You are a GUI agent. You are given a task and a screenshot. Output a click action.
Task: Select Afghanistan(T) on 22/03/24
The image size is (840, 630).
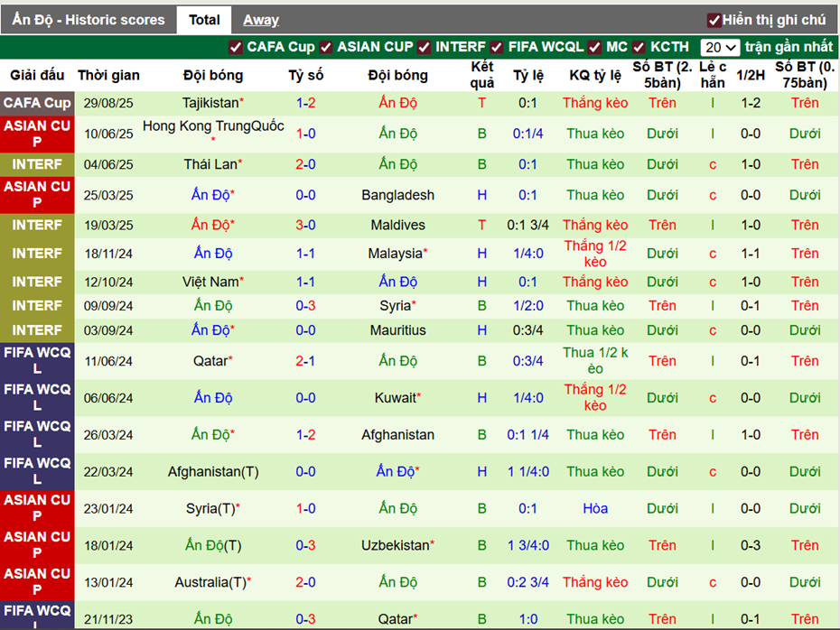(x=212, y=471)
